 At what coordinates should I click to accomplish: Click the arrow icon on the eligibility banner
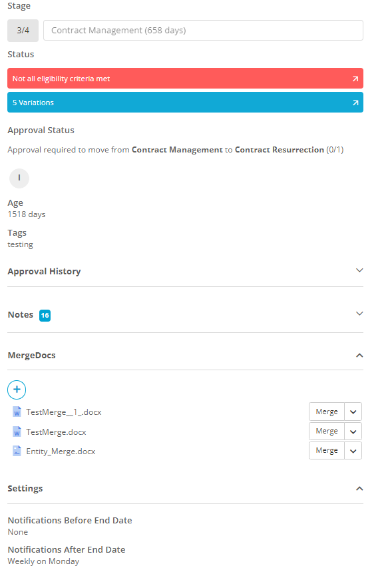click(356, 78)
